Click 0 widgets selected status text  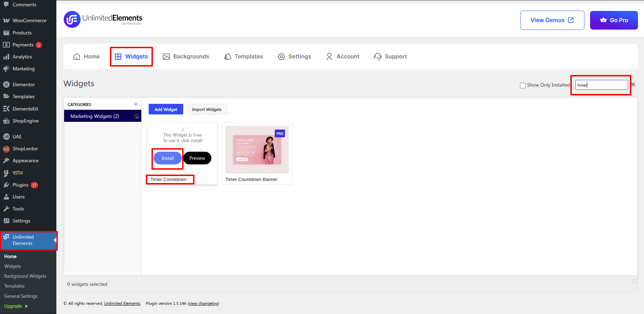[87, 284]
